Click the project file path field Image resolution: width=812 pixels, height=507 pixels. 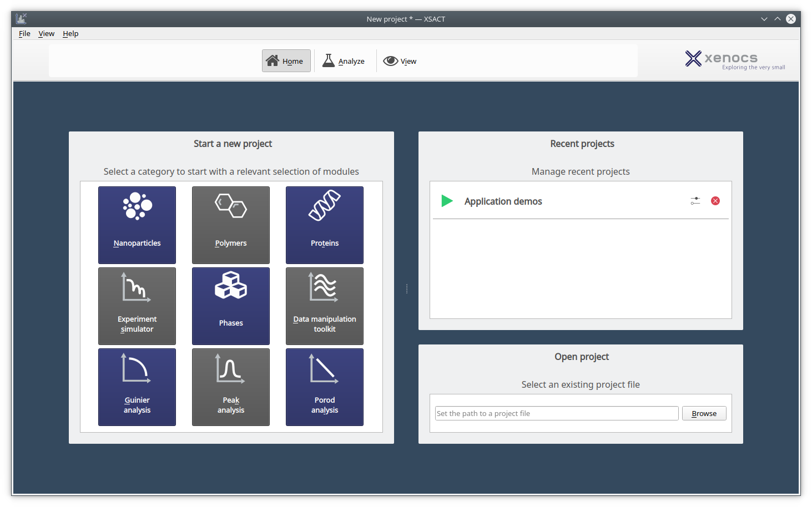point(557,413)
